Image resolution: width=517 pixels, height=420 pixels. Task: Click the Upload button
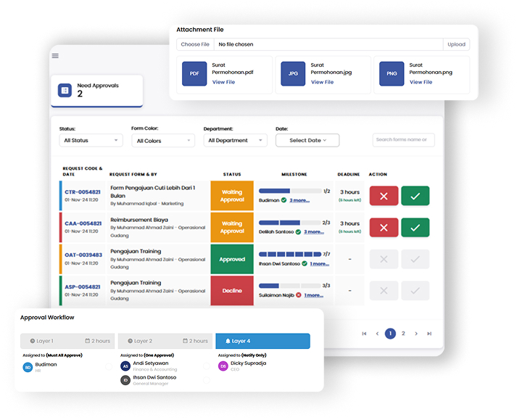click(456, 44)
